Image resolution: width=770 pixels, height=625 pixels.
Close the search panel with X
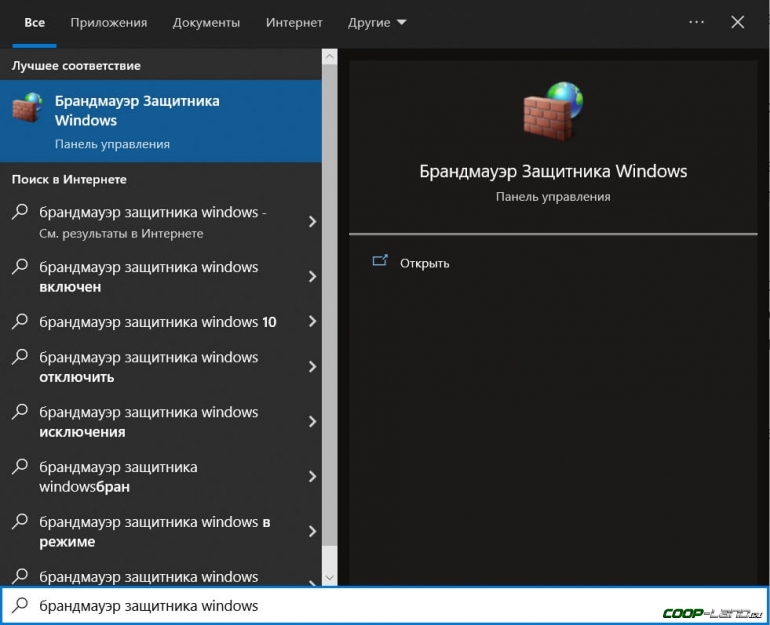click(738, 22)
